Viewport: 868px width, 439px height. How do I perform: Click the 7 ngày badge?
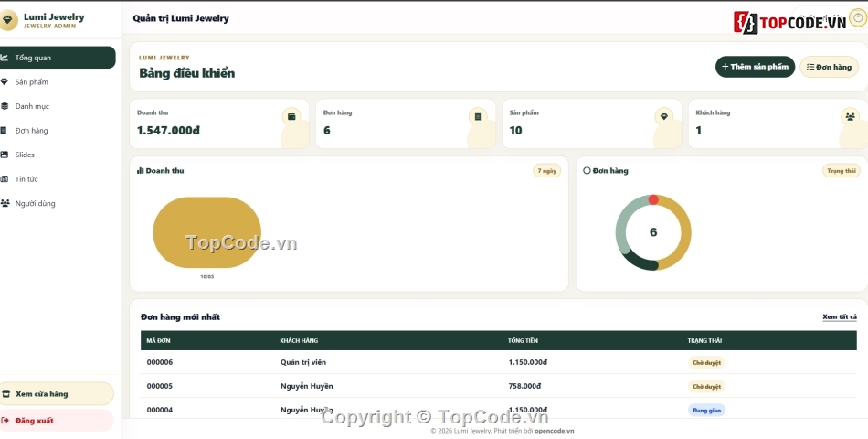click(547, 171)
